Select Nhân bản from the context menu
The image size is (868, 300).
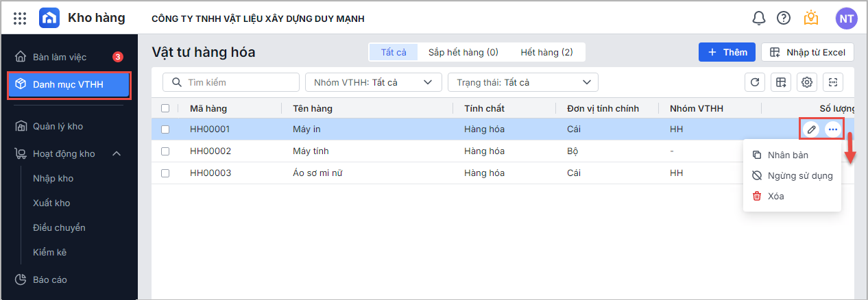[x=788, y=155]
